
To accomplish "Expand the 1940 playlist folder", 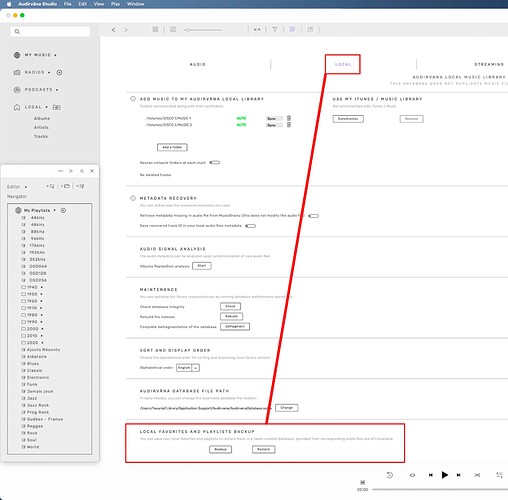I will pyautogui.click(x=42, y=287).
